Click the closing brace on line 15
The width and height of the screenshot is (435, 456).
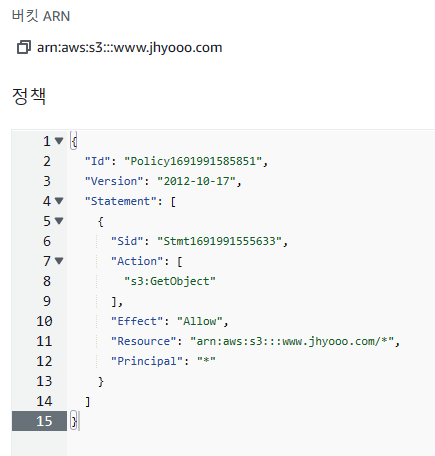(74, 421)
